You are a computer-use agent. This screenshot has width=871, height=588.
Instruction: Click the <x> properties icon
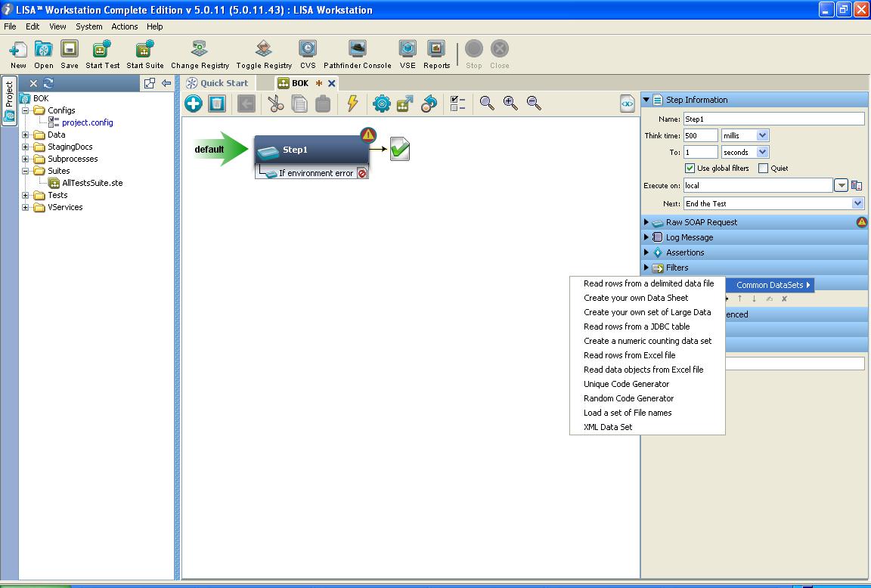click(x=627, y=104)
